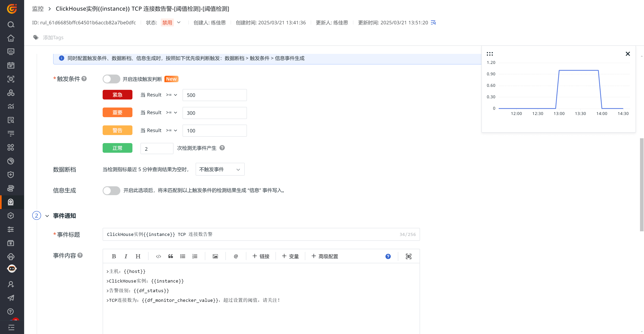
Task: Insert heading in the event content editor
Action: pyautogui.click(x=138, y=256)
